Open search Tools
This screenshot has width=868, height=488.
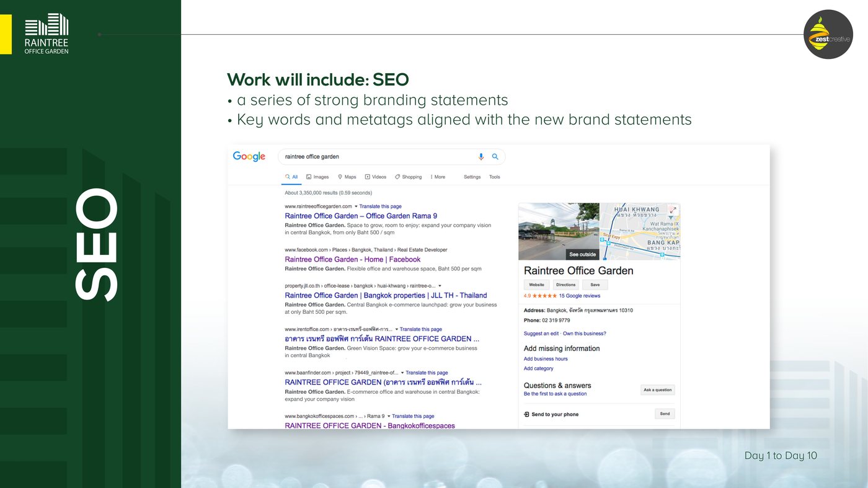[x=495, y=177]
